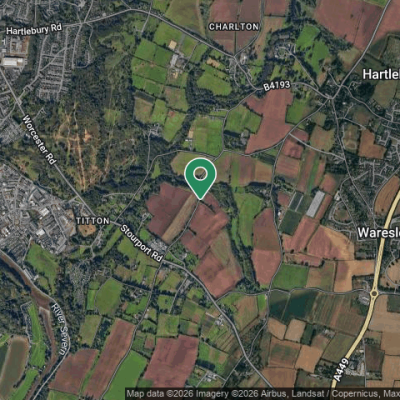Click the large white warehouse below Hartlebury Rd

(x=13, y=62)
